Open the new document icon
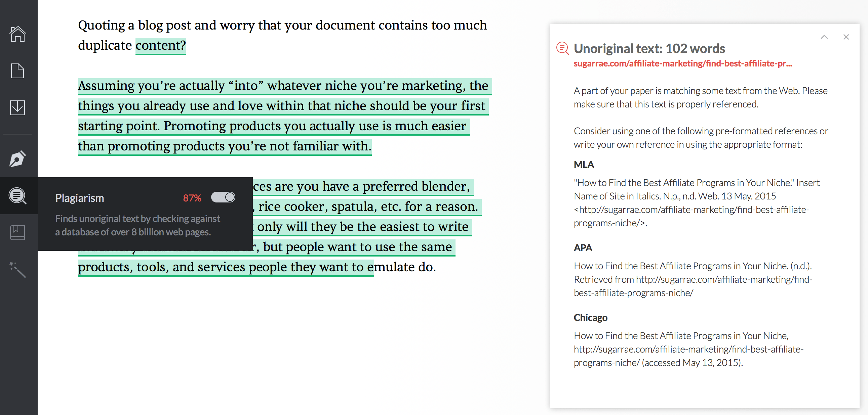 point(17,71)
